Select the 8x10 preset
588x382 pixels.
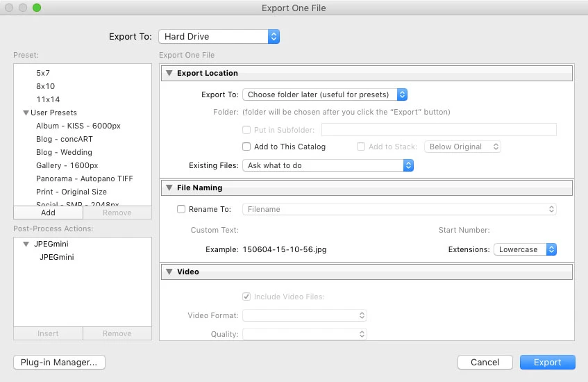[45, 86]
